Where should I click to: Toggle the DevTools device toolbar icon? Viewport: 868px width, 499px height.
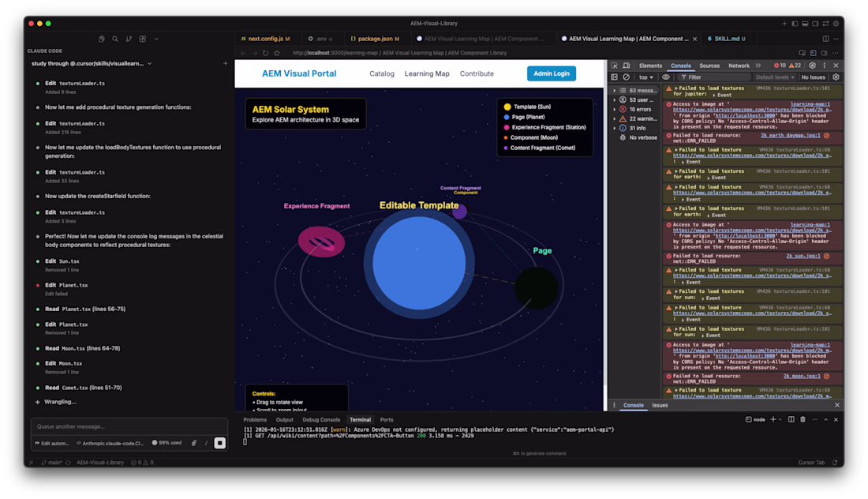(x=627, y=66)
